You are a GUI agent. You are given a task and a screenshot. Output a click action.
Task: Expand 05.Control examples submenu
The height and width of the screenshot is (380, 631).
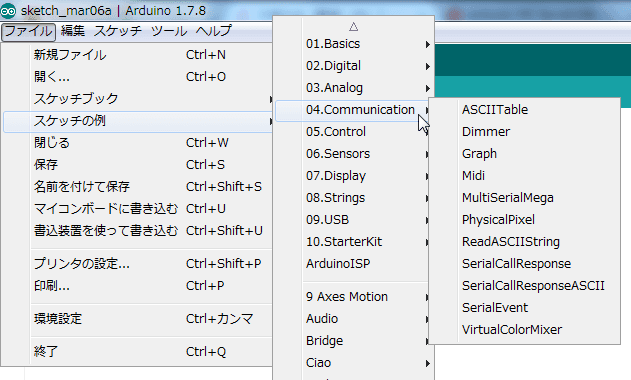(353, 132)
